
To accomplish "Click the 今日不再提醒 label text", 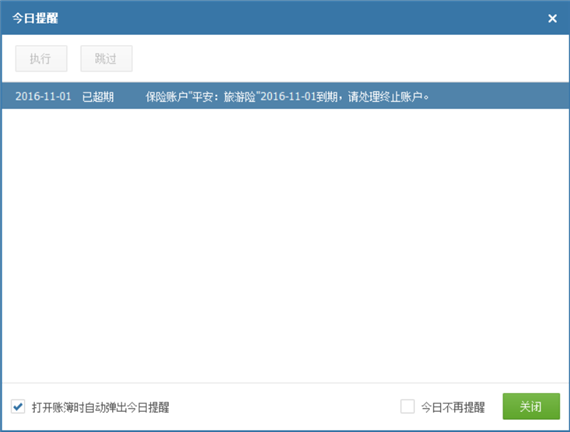I will [x=453, y=407].
